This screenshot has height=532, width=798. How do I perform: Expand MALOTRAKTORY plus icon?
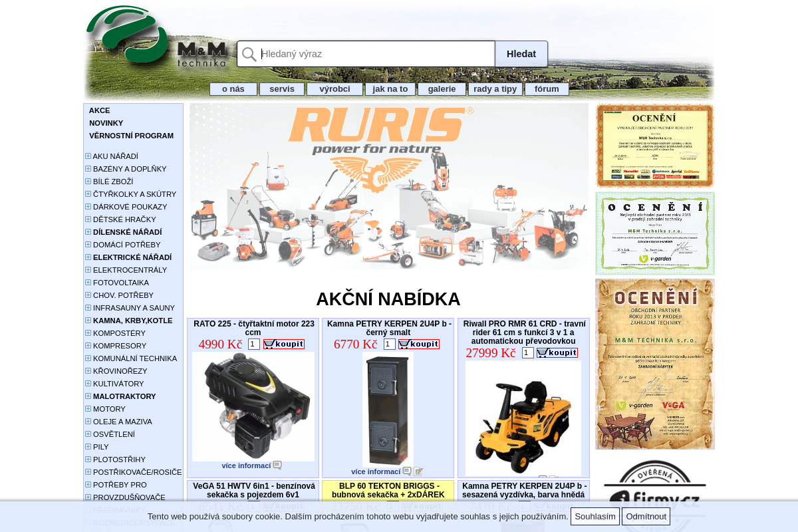pyautogui.click(x=88, y=396)
